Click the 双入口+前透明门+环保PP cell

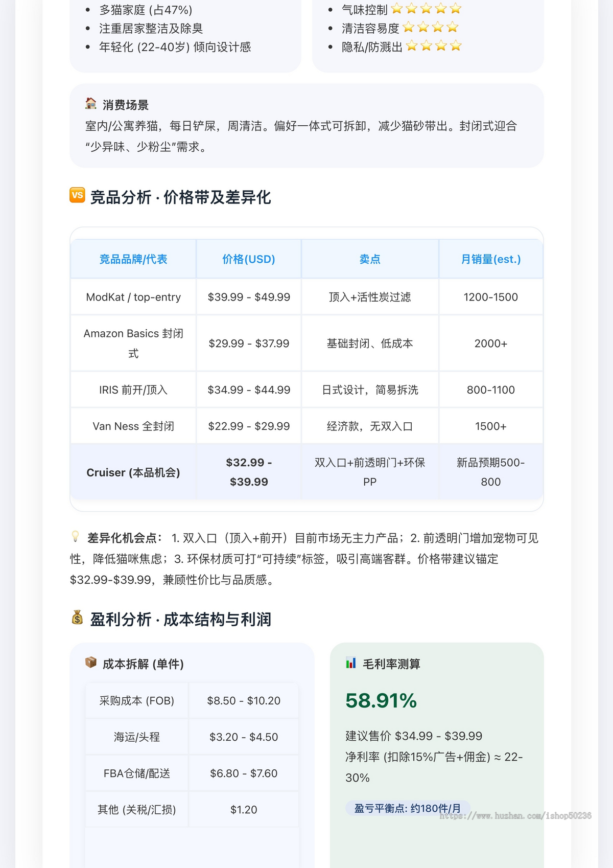370,472
